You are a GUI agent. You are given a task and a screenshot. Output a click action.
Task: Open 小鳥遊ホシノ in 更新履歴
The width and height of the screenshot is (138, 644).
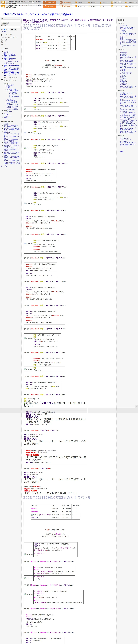124,83
